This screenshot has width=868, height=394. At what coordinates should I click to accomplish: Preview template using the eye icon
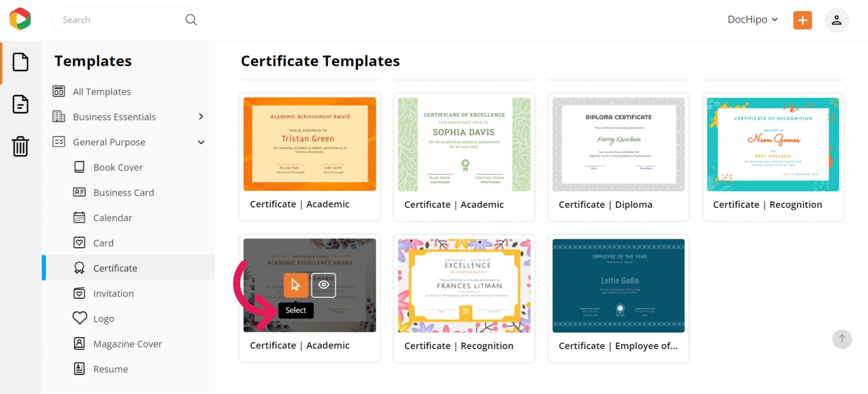tap(323, 285)
